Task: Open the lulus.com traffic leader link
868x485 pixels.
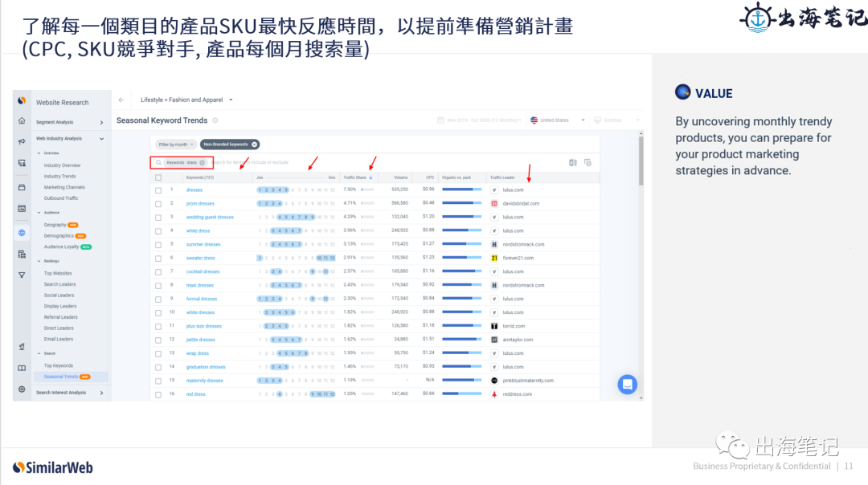Action: [x=515, y=191]
